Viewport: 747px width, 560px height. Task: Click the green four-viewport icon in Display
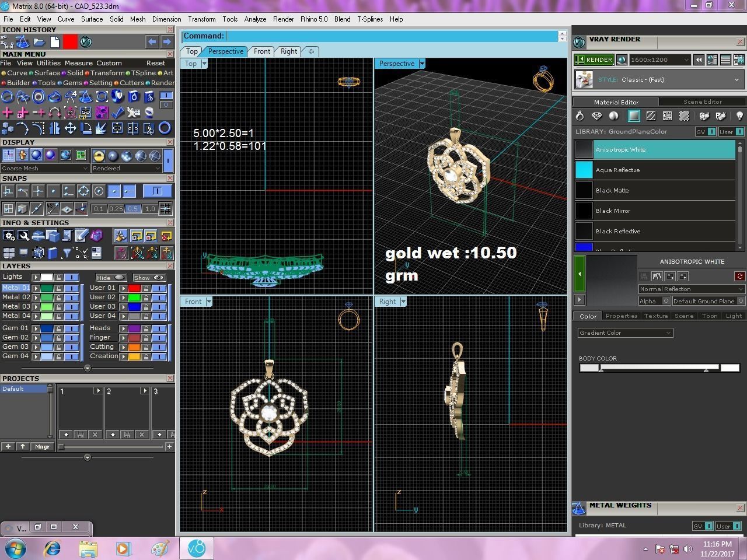click(x=81, y=155)
